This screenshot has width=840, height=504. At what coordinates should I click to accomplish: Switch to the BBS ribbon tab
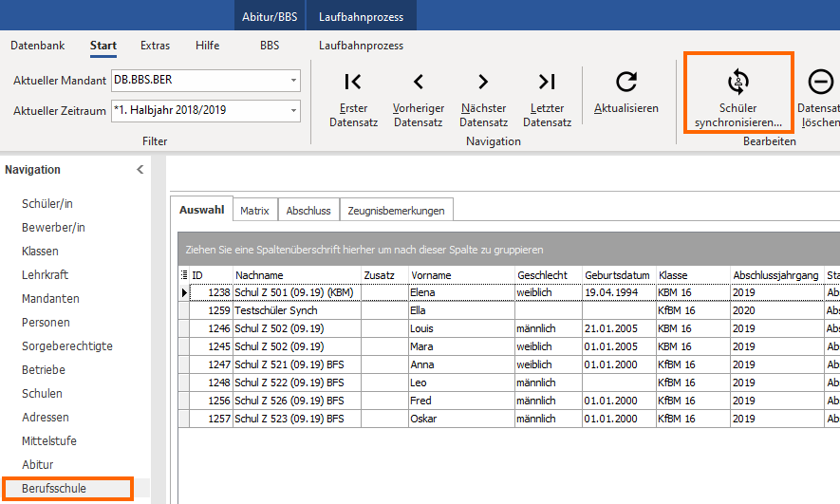[x=270, y=46]
